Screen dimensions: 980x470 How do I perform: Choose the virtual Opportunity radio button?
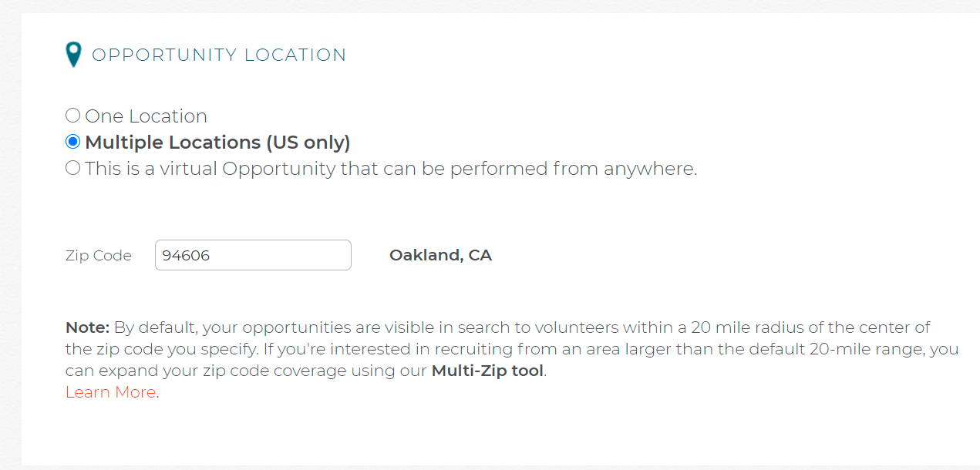coord(72,168)
